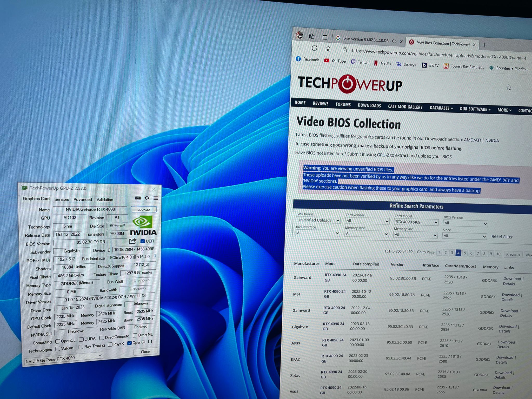Toggle the OpenGL 1.1 checkbox
Viewport: 532px width, 399px height.
click(x=129, y=343)
